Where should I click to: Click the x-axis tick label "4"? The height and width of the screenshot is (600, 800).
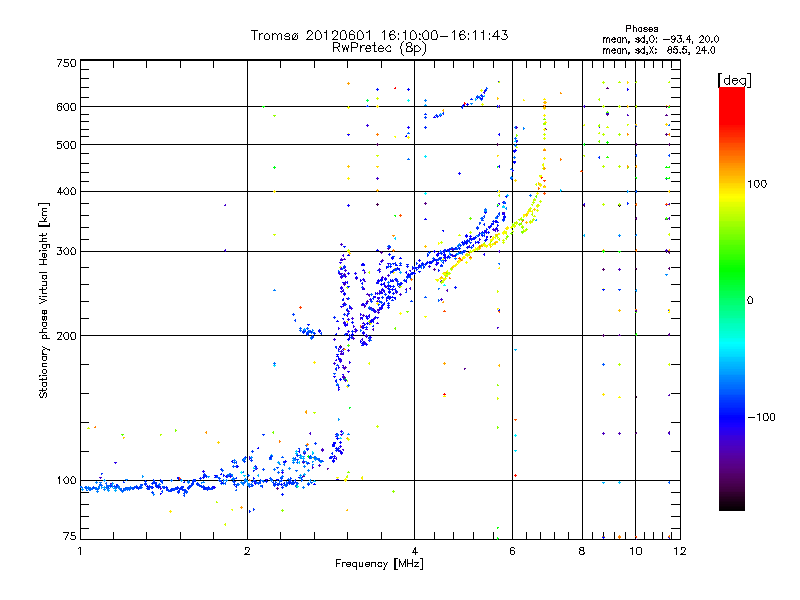(x=414, y=551)
